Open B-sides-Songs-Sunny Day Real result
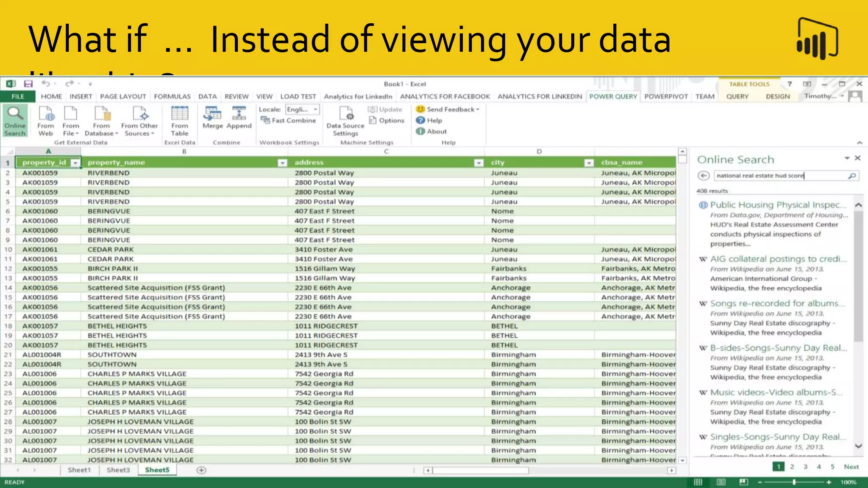The image size is (868, 488). [779, 348]
